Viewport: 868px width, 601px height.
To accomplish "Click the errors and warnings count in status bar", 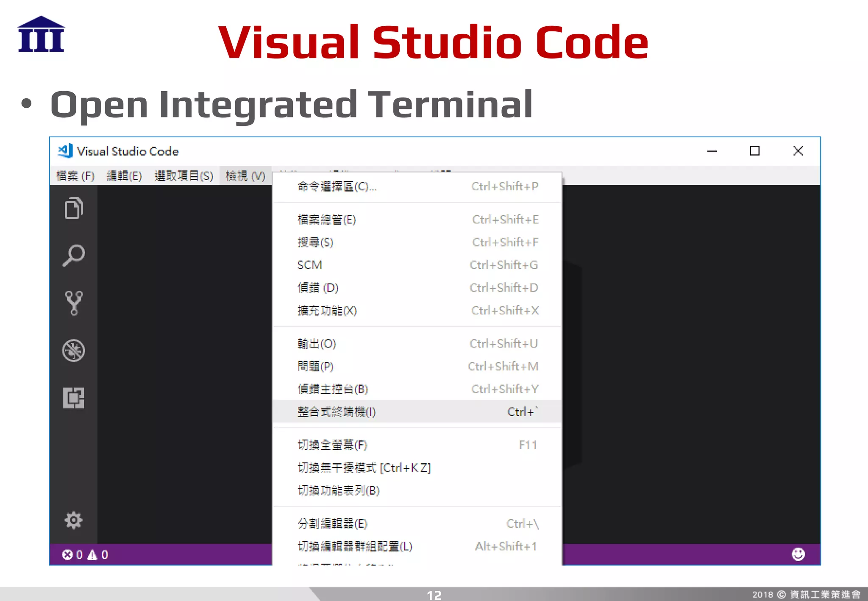I will click(x=85, y=555).
